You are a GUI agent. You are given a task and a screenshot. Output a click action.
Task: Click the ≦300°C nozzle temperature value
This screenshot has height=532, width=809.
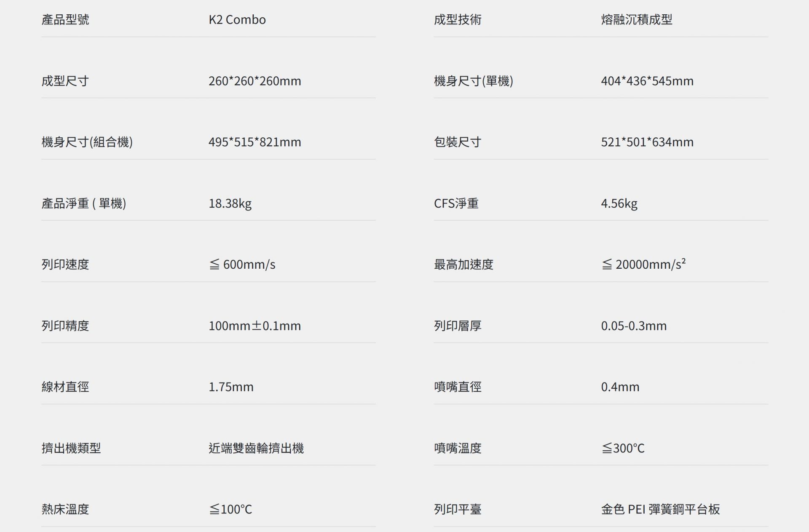click(x=622, y=448)
